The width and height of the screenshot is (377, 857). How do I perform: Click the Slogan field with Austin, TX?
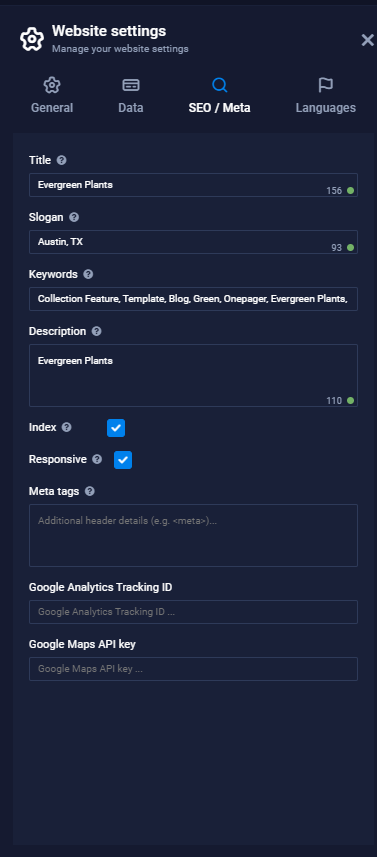click(193, 242)
